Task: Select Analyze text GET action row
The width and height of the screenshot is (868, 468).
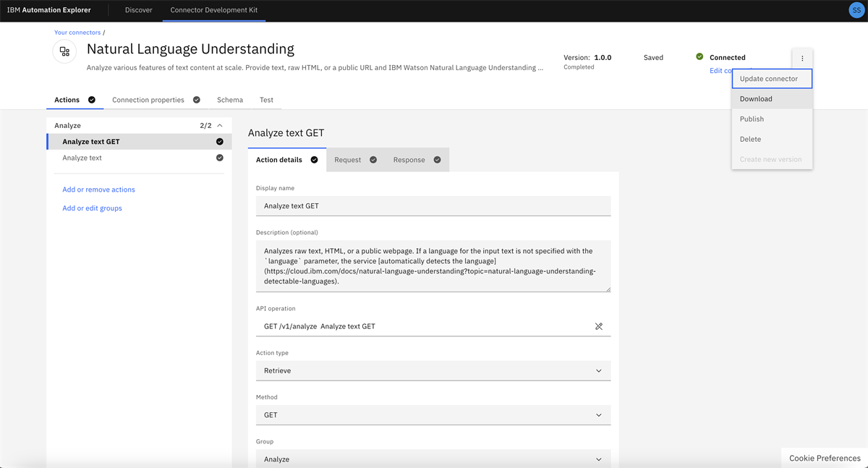Action: (139, 142)
